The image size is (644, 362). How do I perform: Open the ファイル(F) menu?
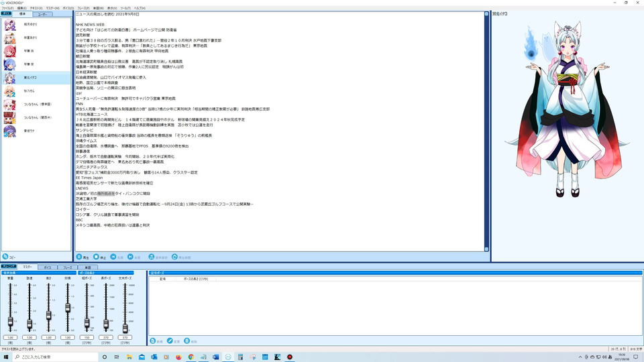(x=7, y=8)
